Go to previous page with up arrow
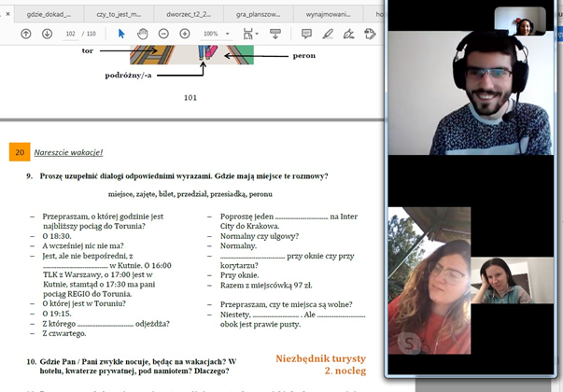 click(x=25, y=34)
